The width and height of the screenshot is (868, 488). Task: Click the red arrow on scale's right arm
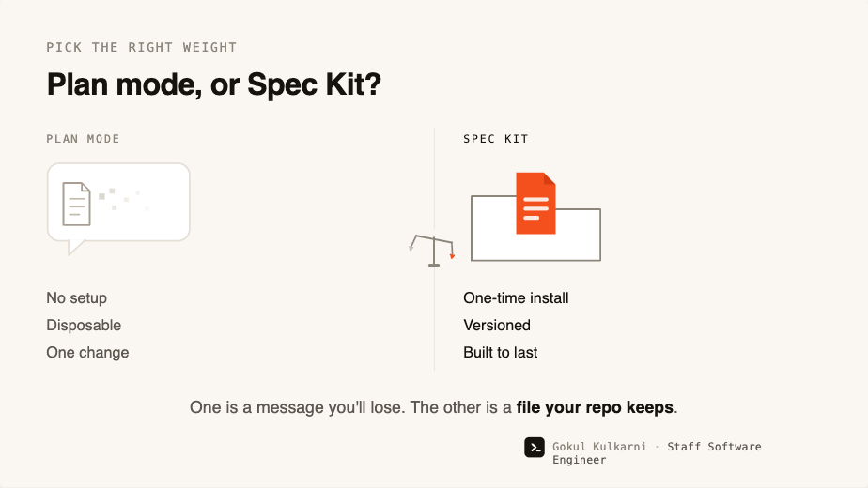pos(452,256)
